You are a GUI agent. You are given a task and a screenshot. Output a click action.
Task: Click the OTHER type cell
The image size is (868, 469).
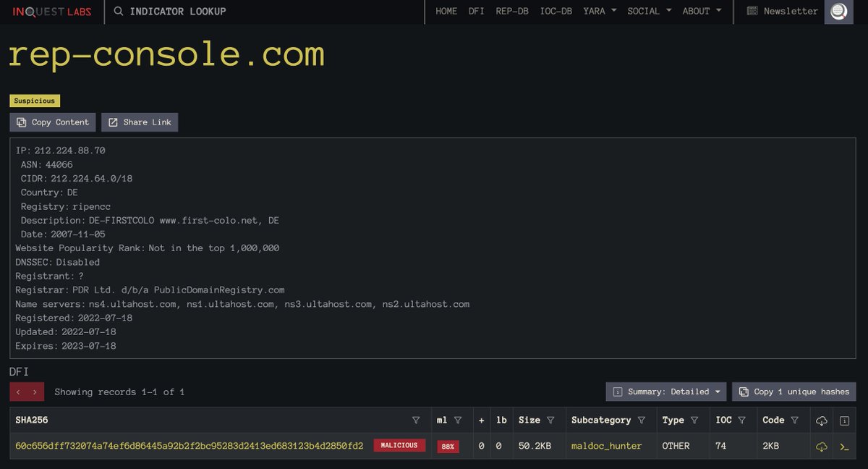676,446
